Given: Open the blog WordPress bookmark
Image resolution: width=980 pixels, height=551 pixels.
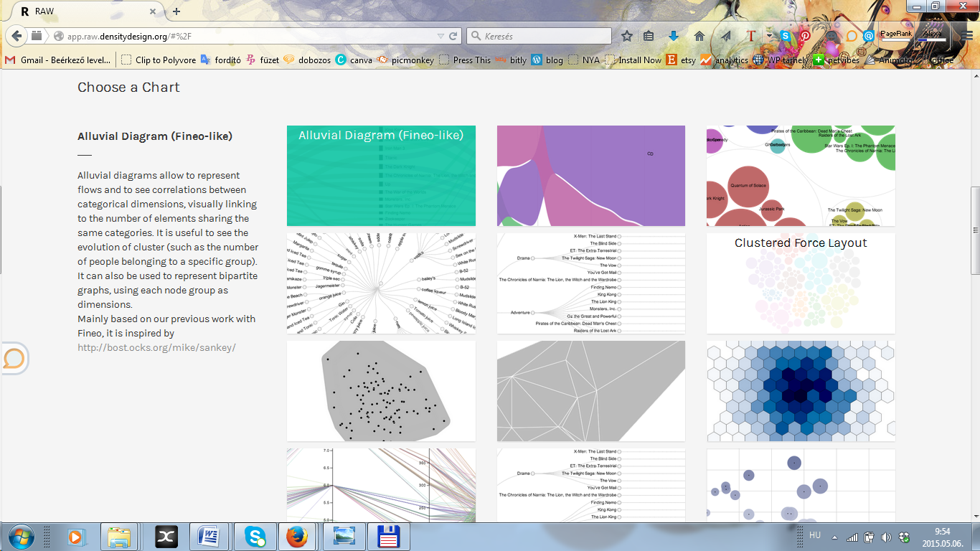Looking at the screenshot, I should pos(547,60).
